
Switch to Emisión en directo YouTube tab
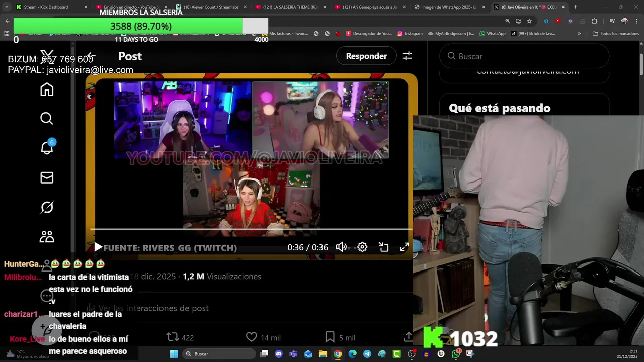click(130, 7)
